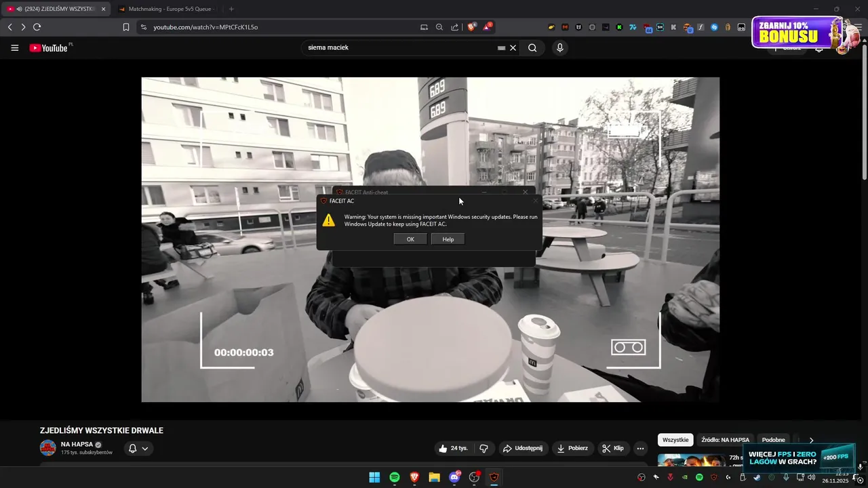The width and height of the screenshot is (868, 488).
Task: Open the clock showing 26.11.2025
Action: [835, 477]
